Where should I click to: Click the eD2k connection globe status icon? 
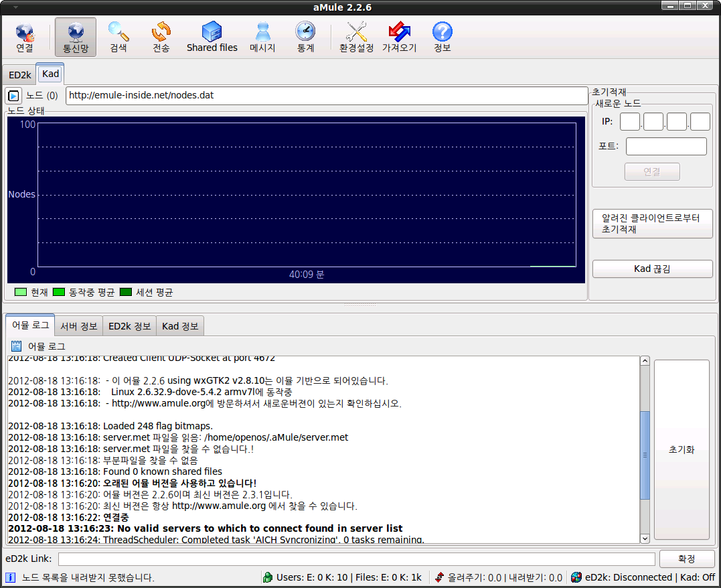point(576,577)
